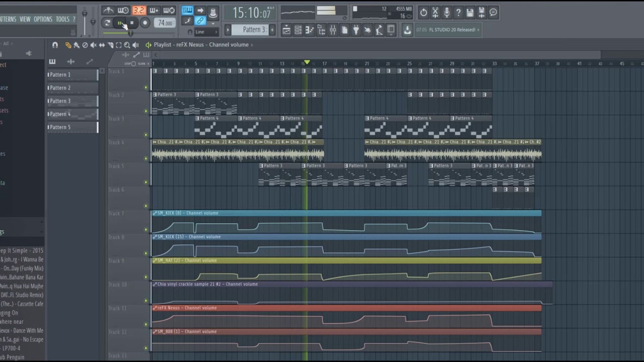Image resolution: width=644 pixels, height=362 pixels.
Task: Toggle pattern/song mode button
Action: pos(108,23)
